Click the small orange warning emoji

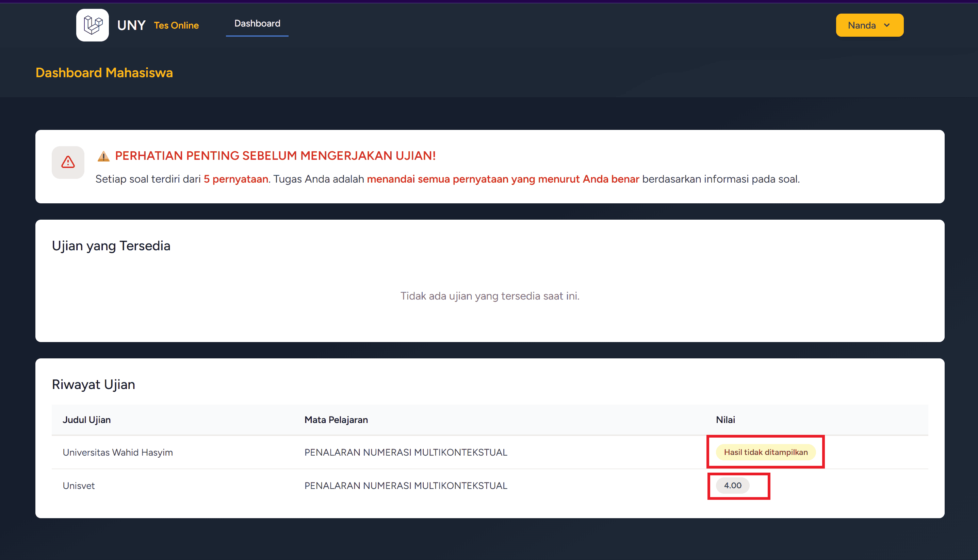click(x=103, y=156)
